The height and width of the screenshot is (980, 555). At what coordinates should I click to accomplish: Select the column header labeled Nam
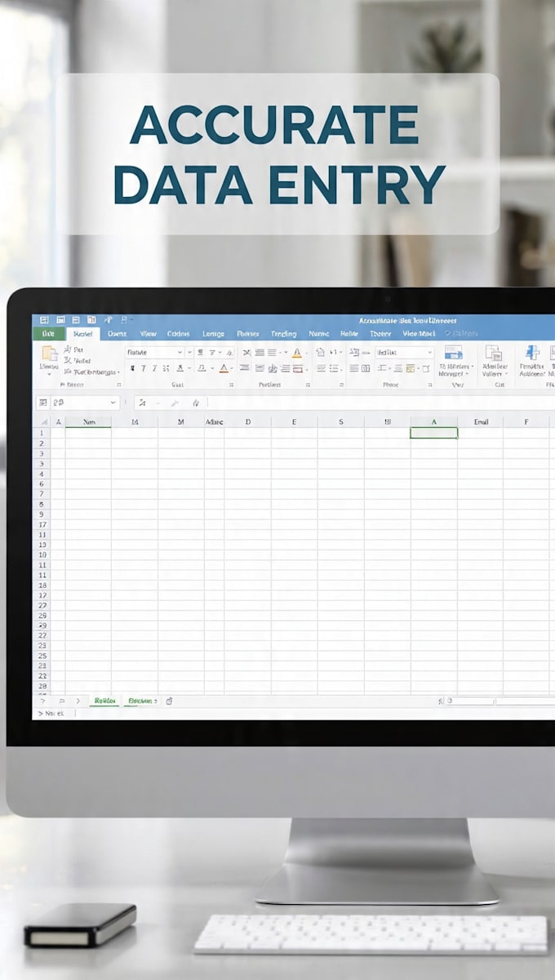point(88,422)
